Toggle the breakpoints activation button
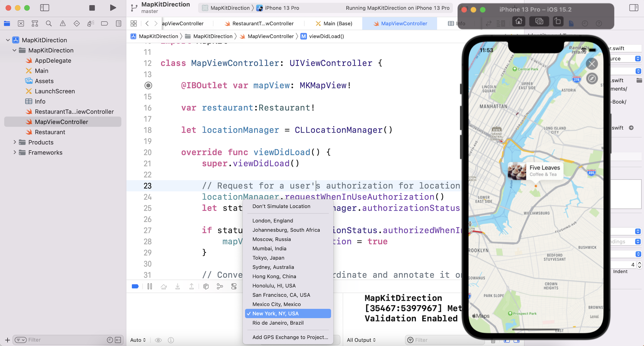Image resolution: width=644 pixels, height=346 pixels. point(135,286)
